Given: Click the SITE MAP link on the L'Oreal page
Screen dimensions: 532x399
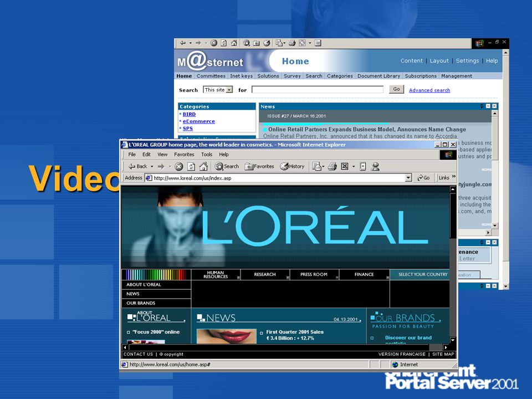Looking at the screenshot, I should [x=443, y=354].
